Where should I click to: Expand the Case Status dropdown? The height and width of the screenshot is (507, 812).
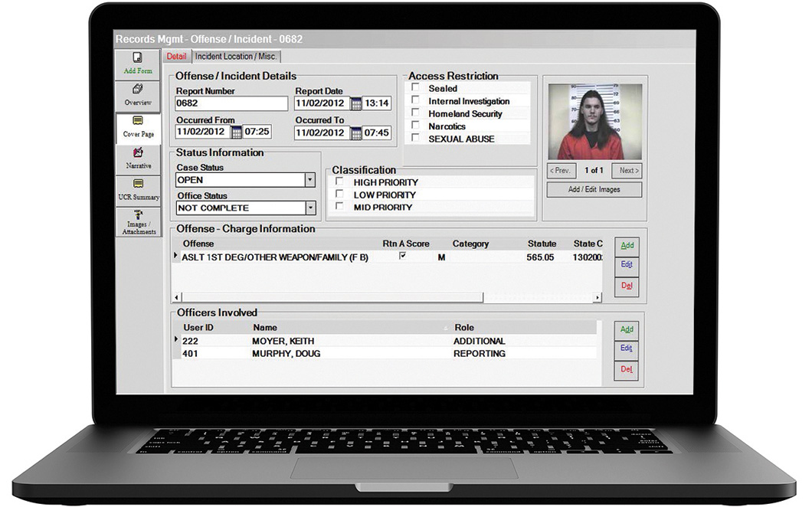(x=310, y=180)
